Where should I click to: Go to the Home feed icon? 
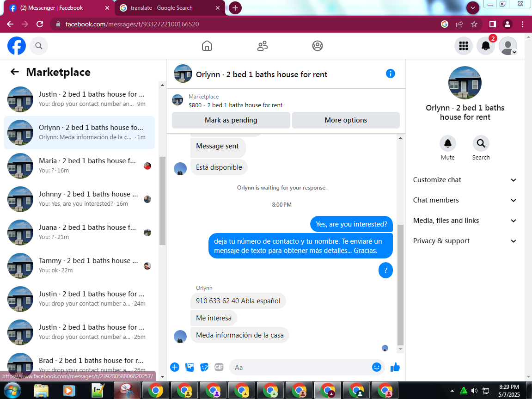207,46
